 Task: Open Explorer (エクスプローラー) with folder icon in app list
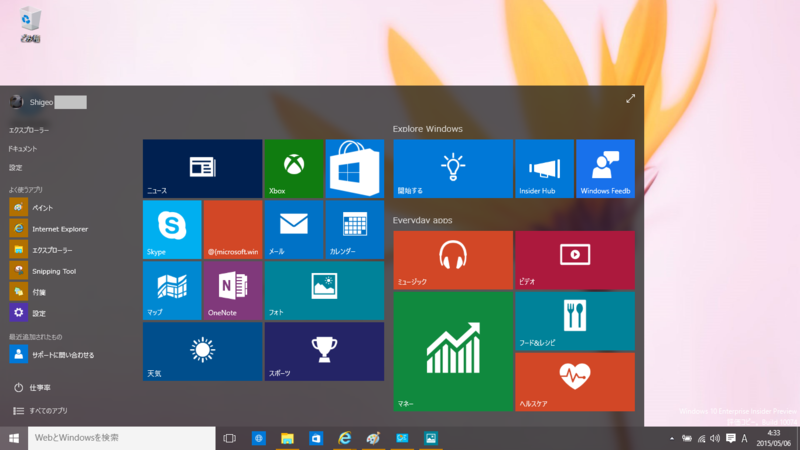click(x=41, y=250)
